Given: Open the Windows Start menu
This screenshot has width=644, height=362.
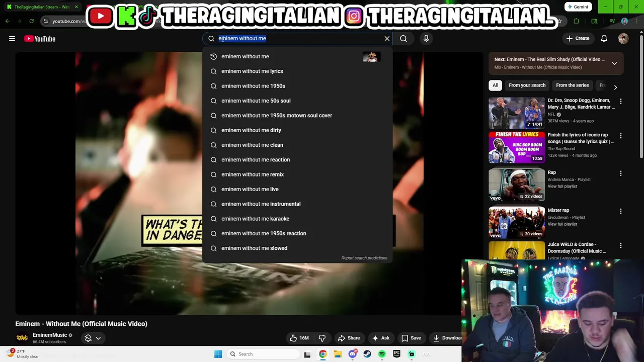Looking at the screenshot, I should pos(218,354).
